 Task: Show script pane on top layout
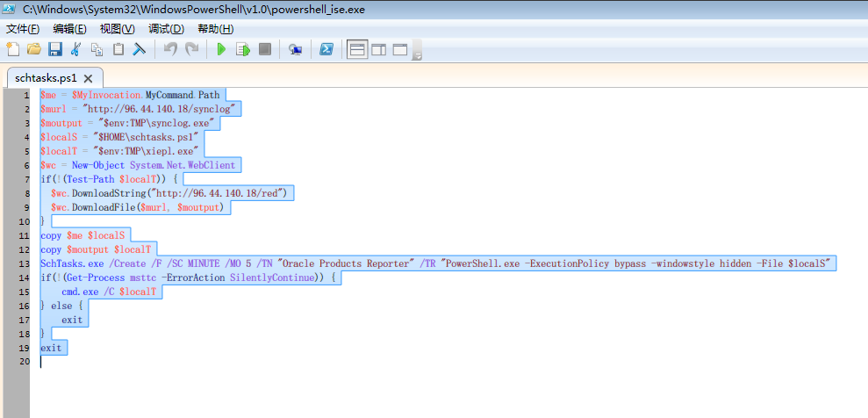(x=357, y=49)
